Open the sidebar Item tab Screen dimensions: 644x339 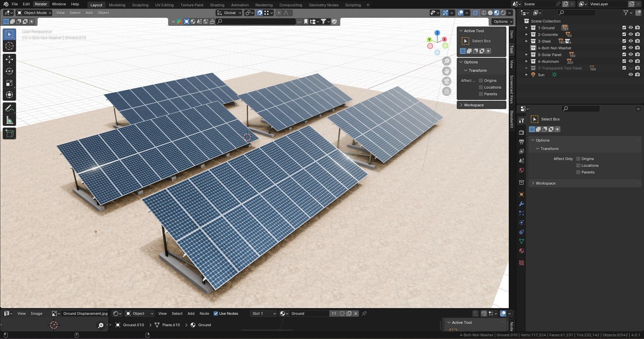pos(511,34)
